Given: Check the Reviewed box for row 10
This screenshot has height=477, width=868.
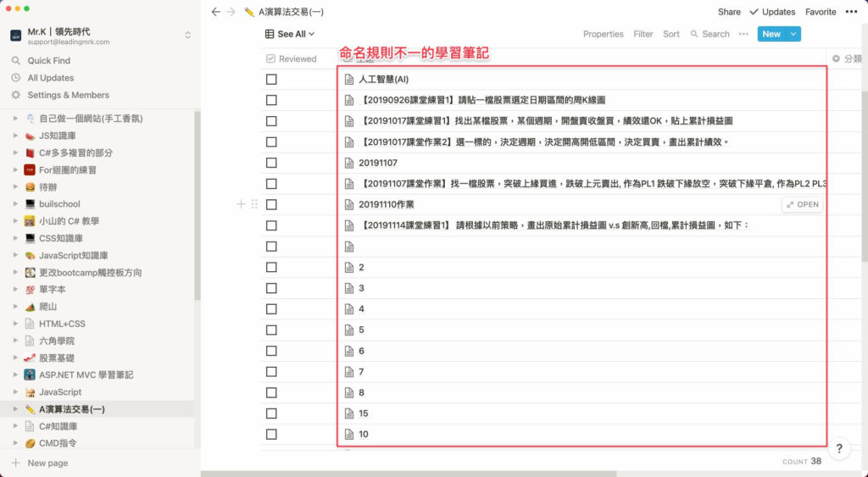Looking at the screenshot, I should 271,435.
